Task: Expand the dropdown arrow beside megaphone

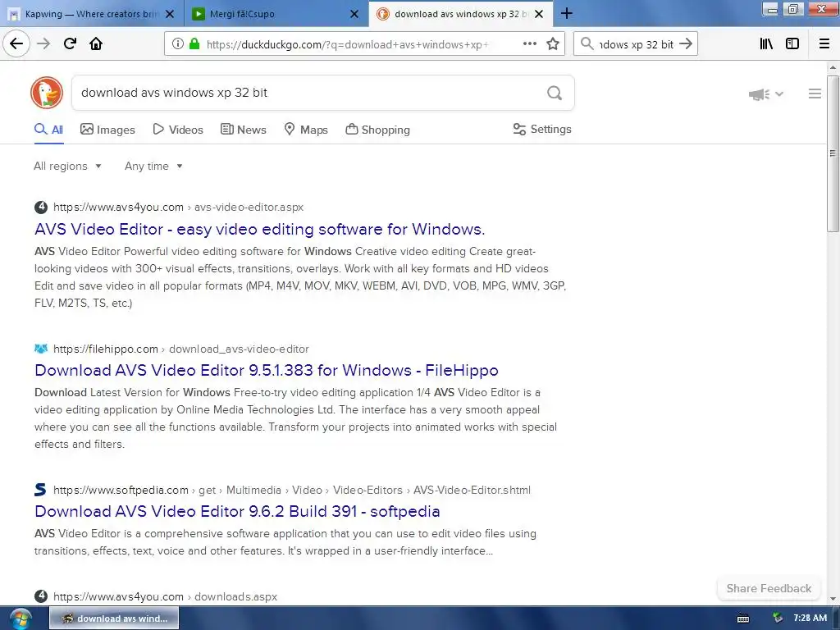Action: pos(779,94)
